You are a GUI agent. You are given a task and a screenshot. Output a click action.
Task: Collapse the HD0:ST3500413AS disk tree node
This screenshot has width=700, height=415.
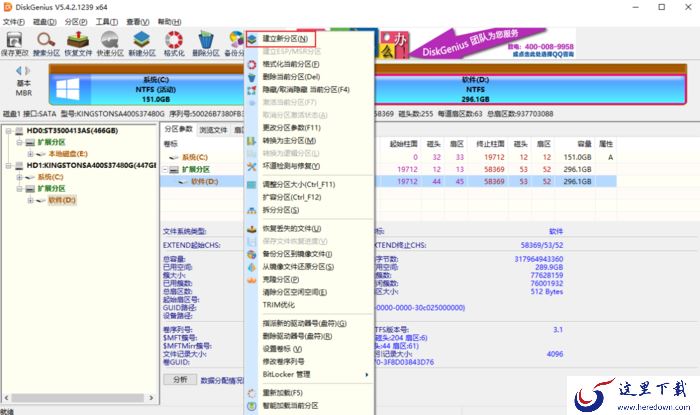click(x=8, y=131)
